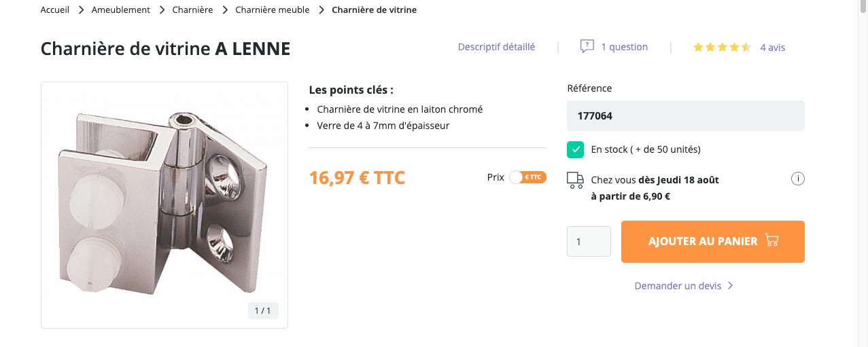Toggle the Prix TTC switch
Image resolution: width=868 pixels, height=347 pixels.
[x=527, y=177]
